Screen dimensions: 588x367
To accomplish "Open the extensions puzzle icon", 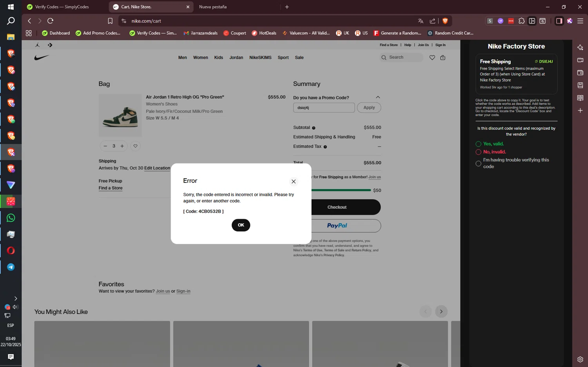I will 521,21.
